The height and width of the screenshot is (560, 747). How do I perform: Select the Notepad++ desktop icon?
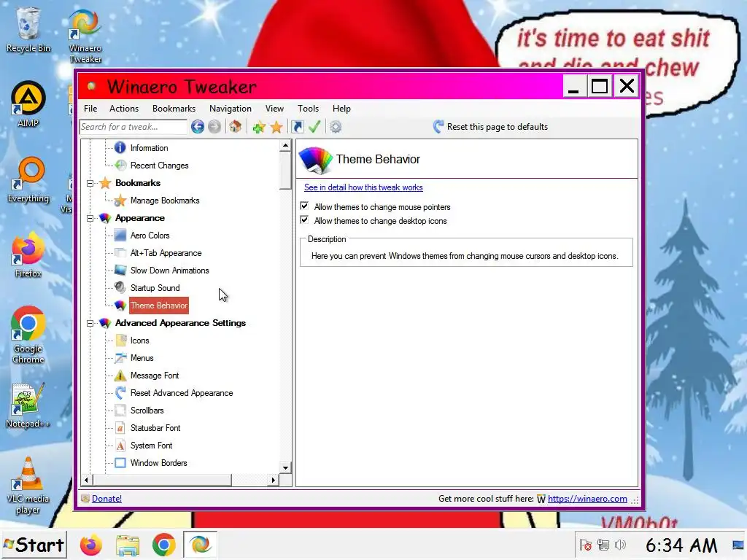click(x=28, y=405)
